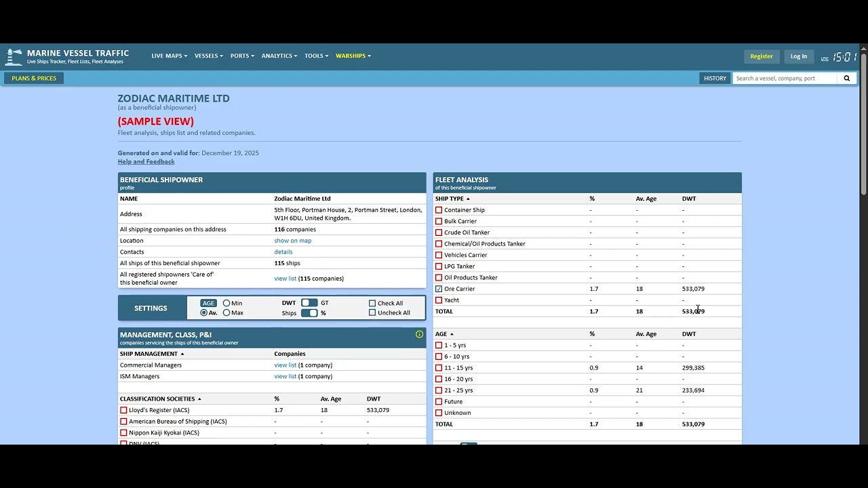Click the Ore Carrier DWT value 533,079
Image resolution: width=868 pixels, height=488 pixels.
point(693,289)
